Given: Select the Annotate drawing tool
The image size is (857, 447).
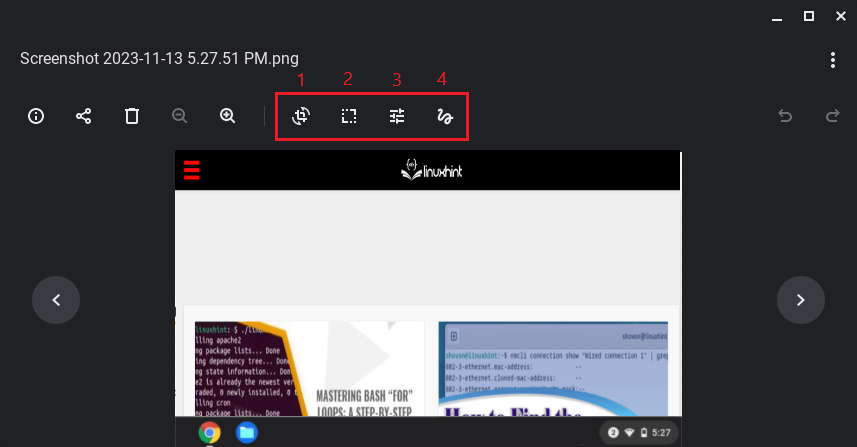Looking at the screenshot, I should (445, 116).
